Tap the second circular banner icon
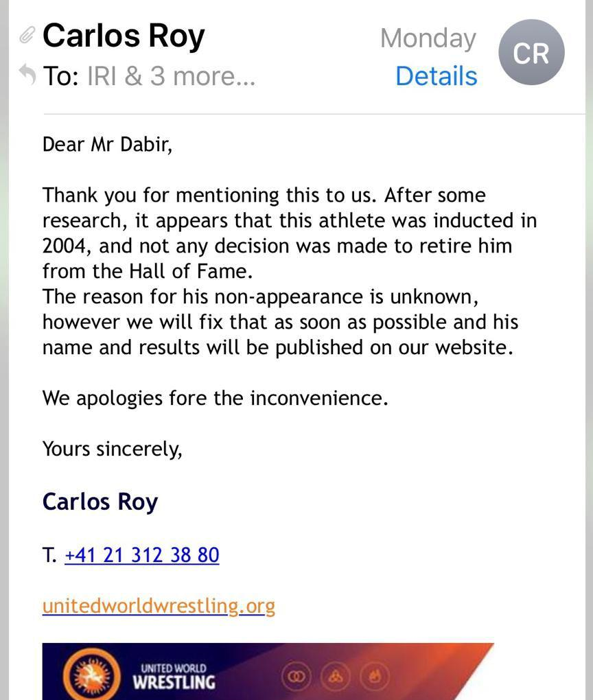Screen dimensions: 593x700 click(x=336, y=677)
